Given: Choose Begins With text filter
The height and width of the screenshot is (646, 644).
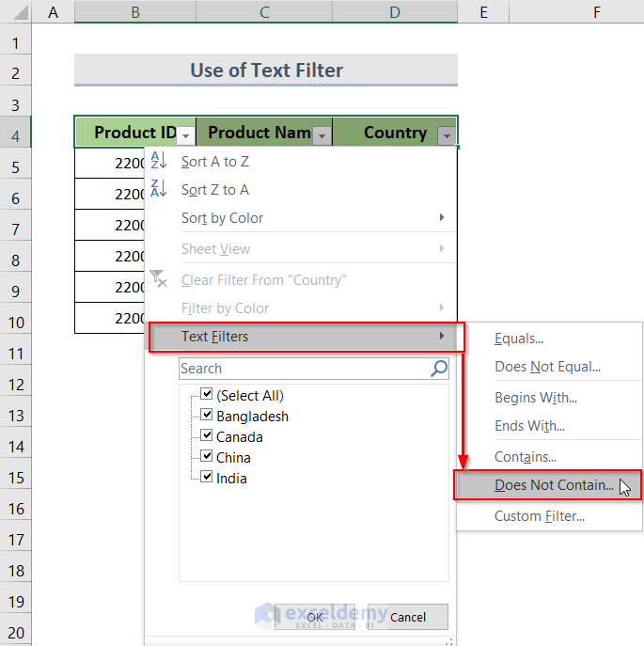Looking at the screenshot, I should 536,398.
